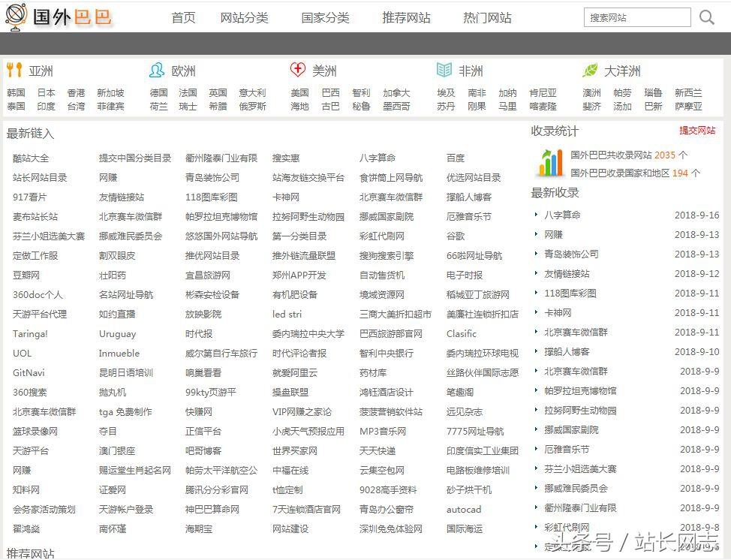This screenshot has height=560, width=731.
Task: Click the 2018-9-16 date text
Action: 696,215
